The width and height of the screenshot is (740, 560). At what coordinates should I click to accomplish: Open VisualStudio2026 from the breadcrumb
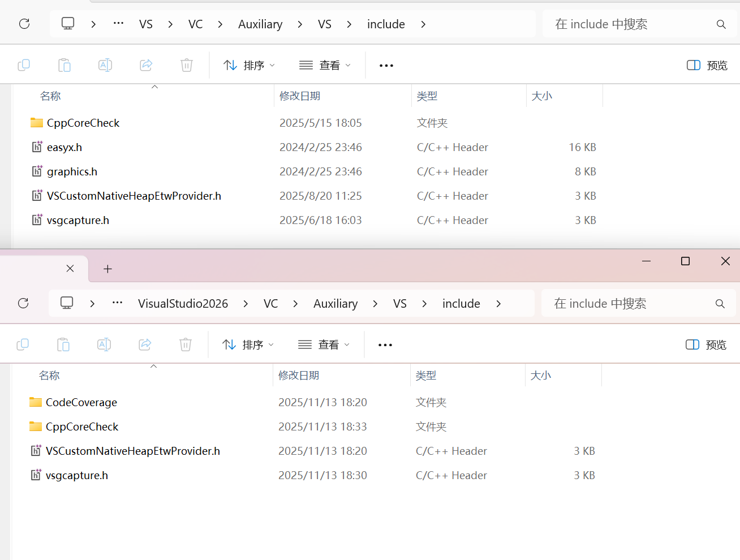183,303
